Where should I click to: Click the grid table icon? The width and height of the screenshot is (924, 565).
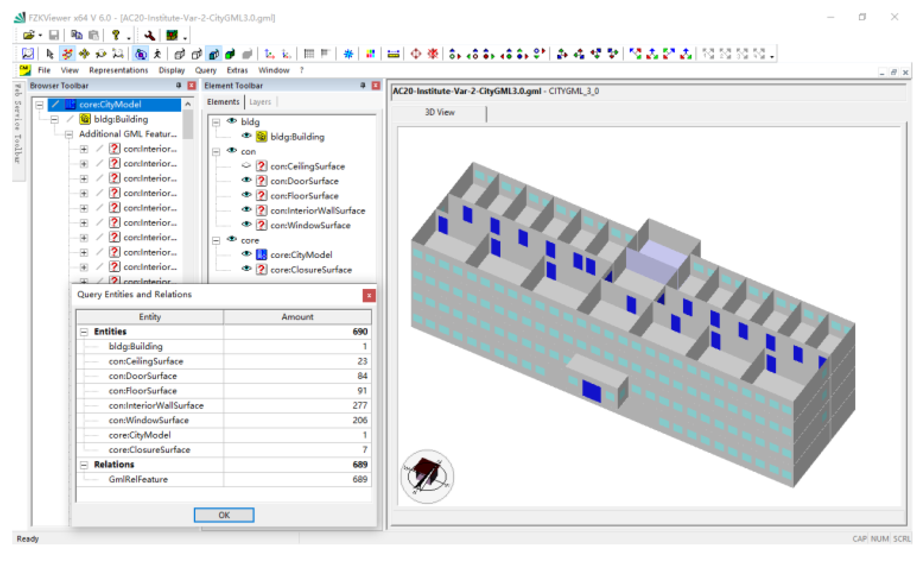(309, 53)
